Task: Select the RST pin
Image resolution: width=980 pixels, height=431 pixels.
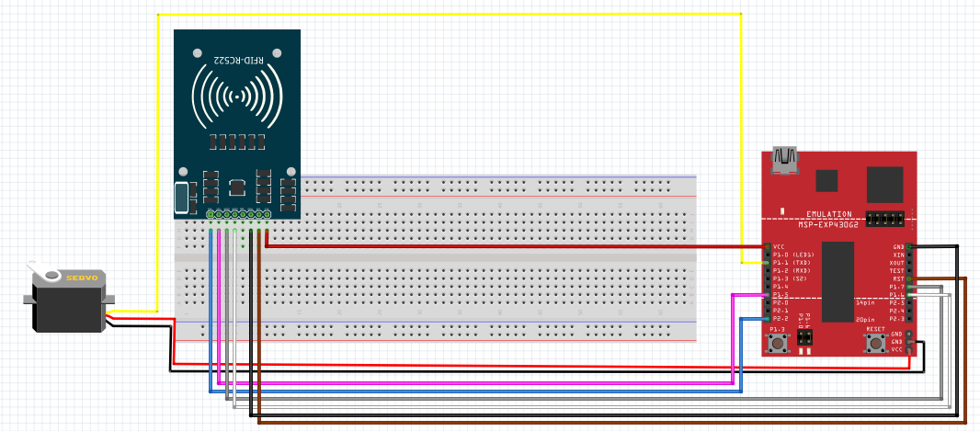Action: point(909,278)
